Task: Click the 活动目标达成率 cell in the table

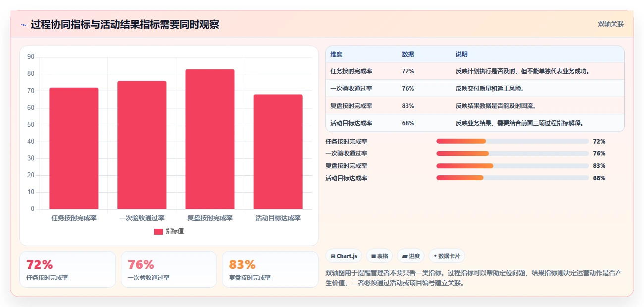Action: coord(351,123)
